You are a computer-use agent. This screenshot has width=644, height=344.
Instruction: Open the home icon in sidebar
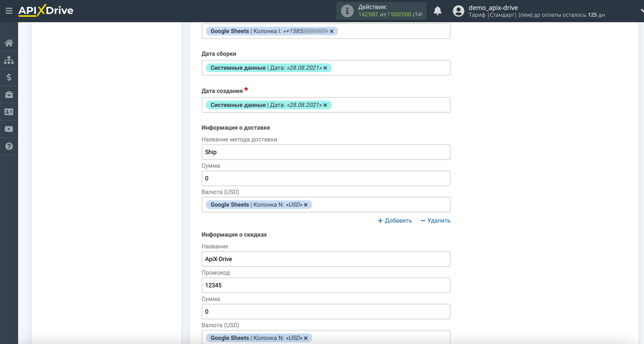[9, 43]
